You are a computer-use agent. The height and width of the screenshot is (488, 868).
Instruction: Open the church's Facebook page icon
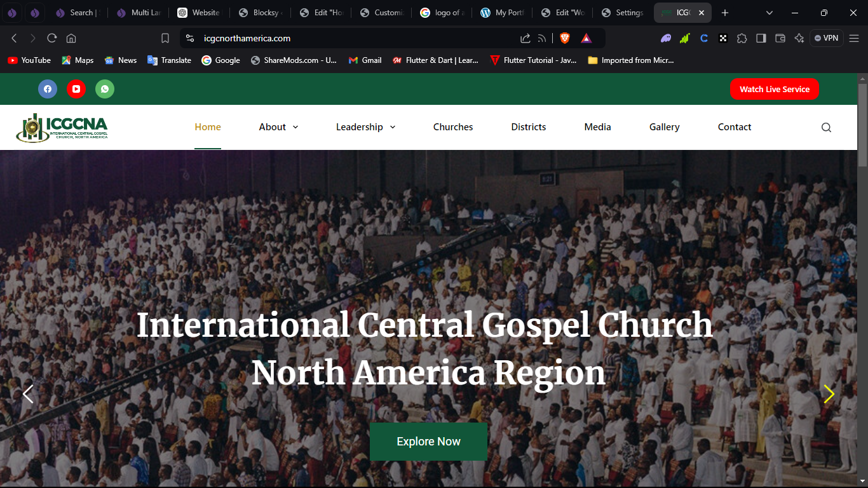coord(48,89)
